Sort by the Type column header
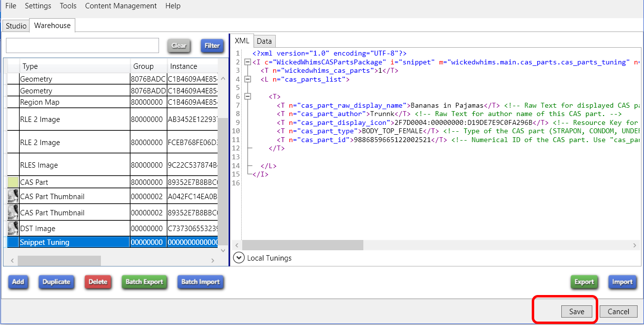Screen dimensions: 644x325 74,66
